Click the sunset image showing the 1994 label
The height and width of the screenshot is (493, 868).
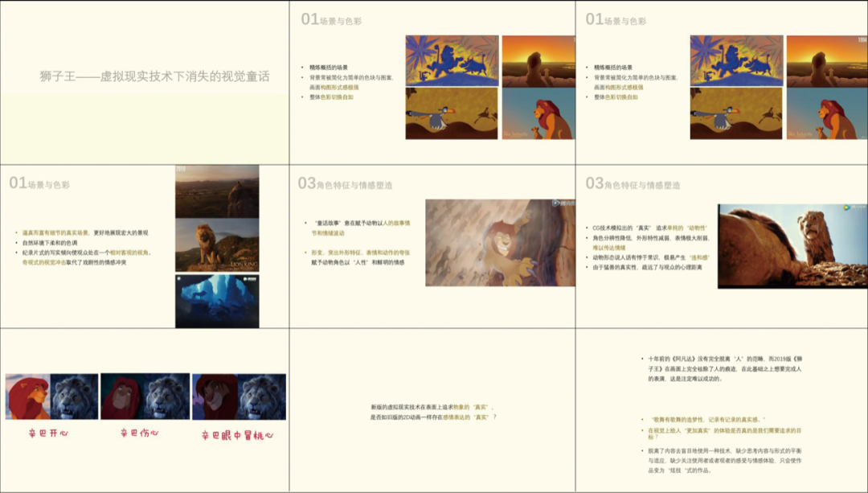[827, 61]
